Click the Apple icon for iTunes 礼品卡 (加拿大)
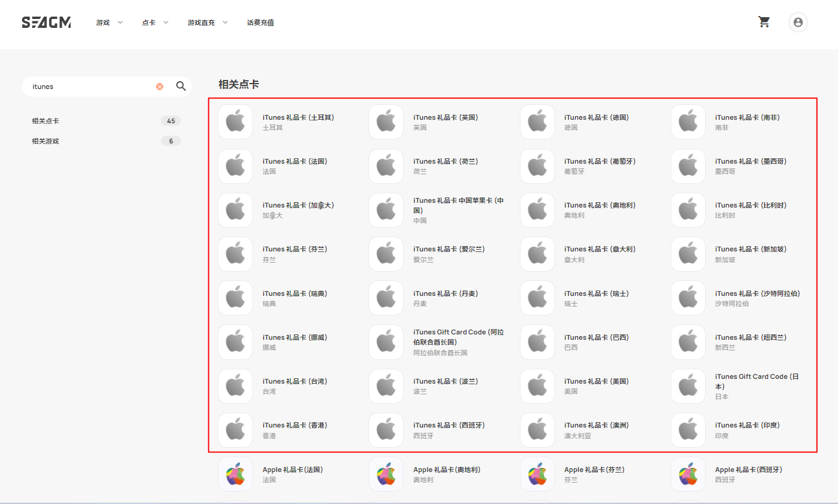 click(236, 210)
